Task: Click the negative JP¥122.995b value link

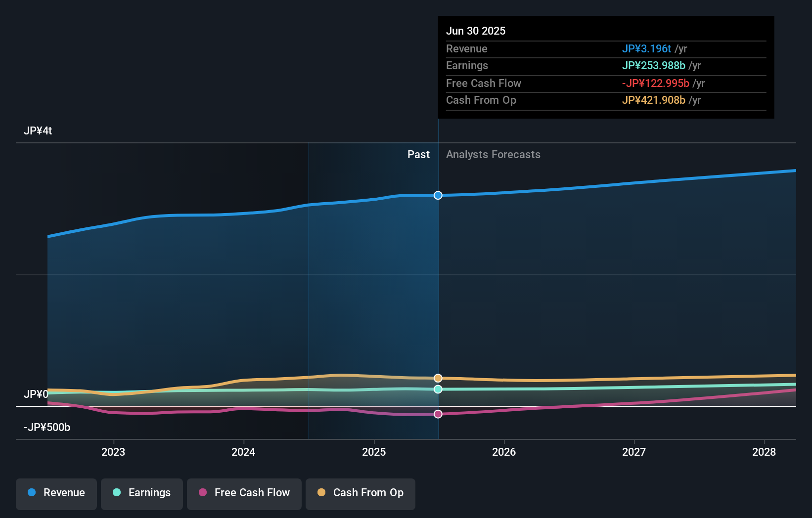Action: coord(655,84)
